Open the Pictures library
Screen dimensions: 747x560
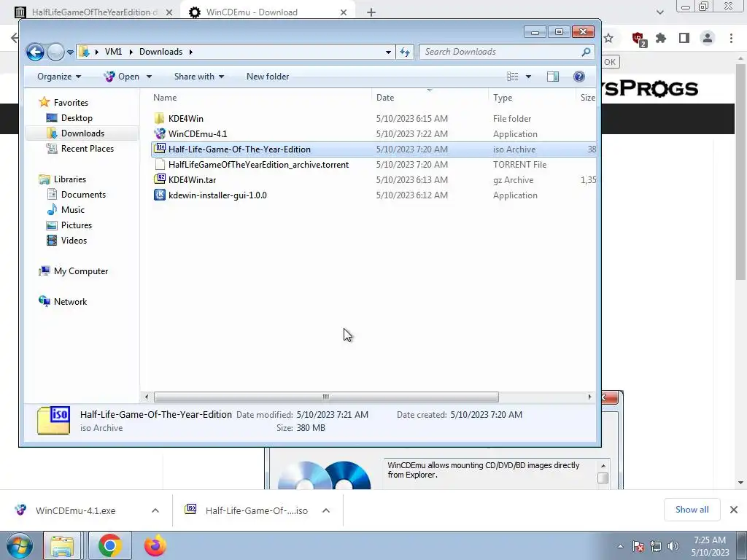click(x=76, y=225)
